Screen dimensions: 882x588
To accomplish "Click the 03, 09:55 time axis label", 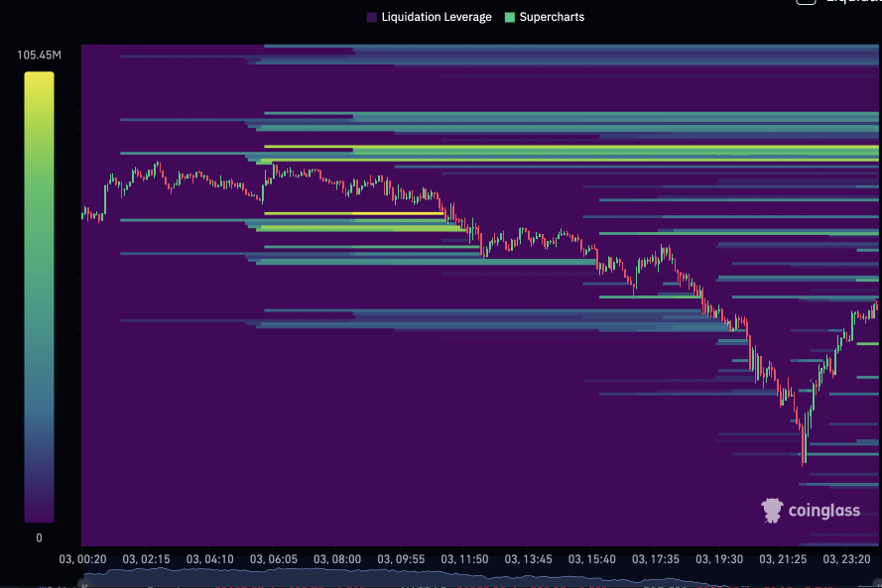I will click(x=401, y=559).
